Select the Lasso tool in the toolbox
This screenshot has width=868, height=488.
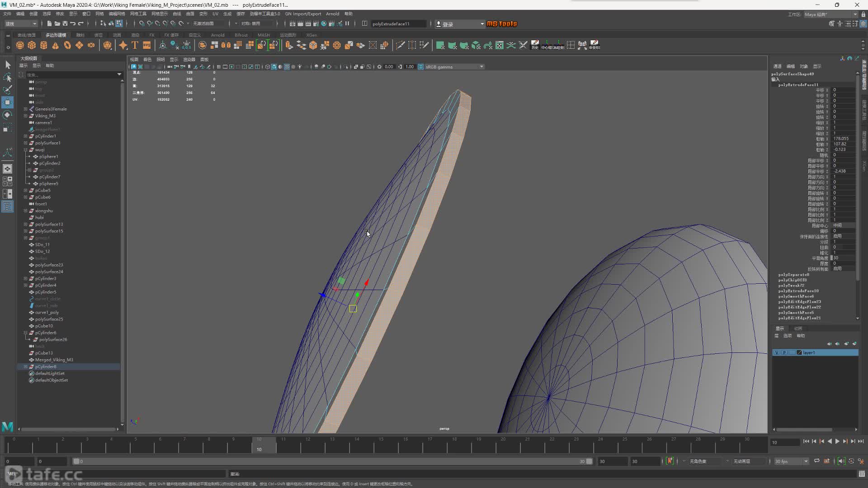click(8, 78)
